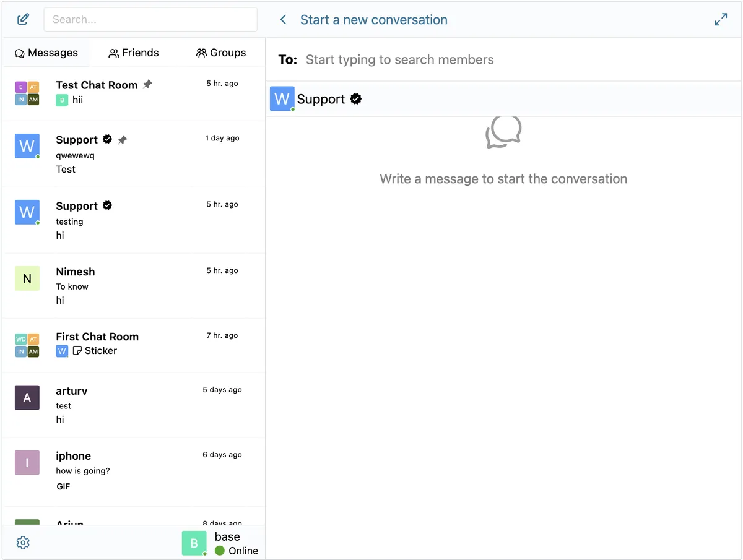Screen dimensions: 743x560
Task: Click the verified badge beside Support in results
Action: tap(356, 98)
